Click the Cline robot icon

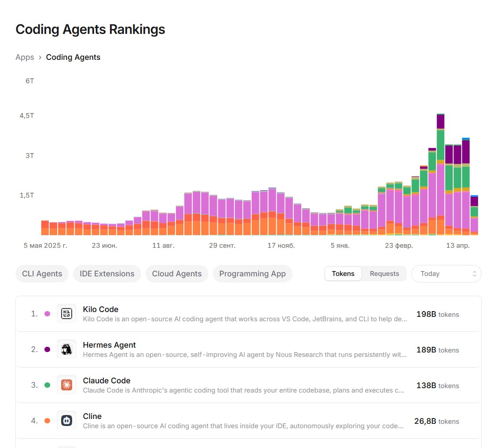(66, 421)
